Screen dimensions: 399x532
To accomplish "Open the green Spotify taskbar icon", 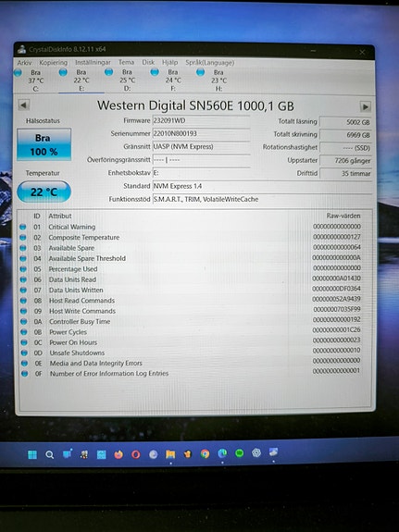I will click(240, 453).
